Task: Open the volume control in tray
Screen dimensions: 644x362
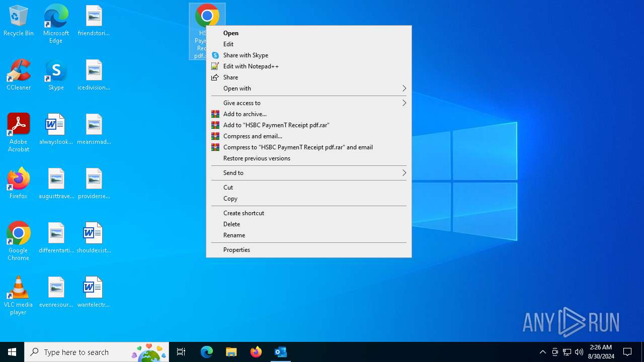Action: click(x=579, y=352)
